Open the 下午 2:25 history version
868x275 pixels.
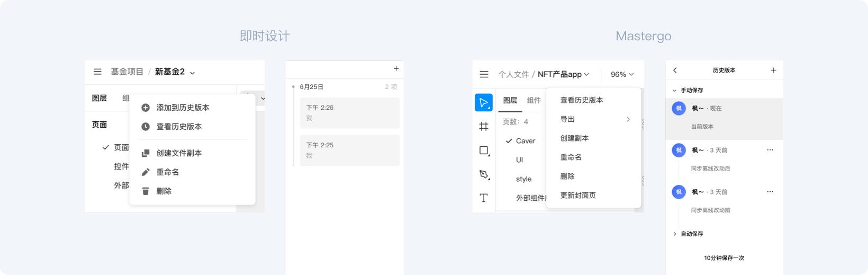(x=349, y=150)
